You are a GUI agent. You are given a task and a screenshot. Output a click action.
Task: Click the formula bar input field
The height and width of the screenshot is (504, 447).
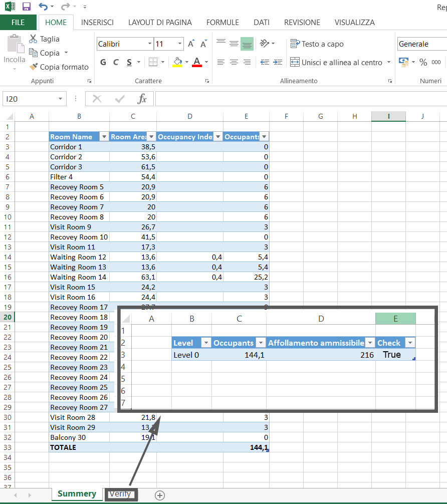pyautogui.click(x=301, y=99)
